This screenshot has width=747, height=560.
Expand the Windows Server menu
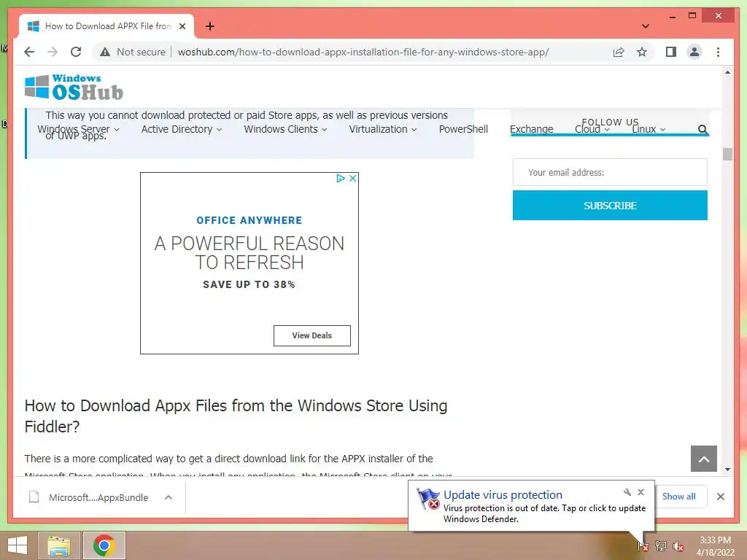(79, 129)
